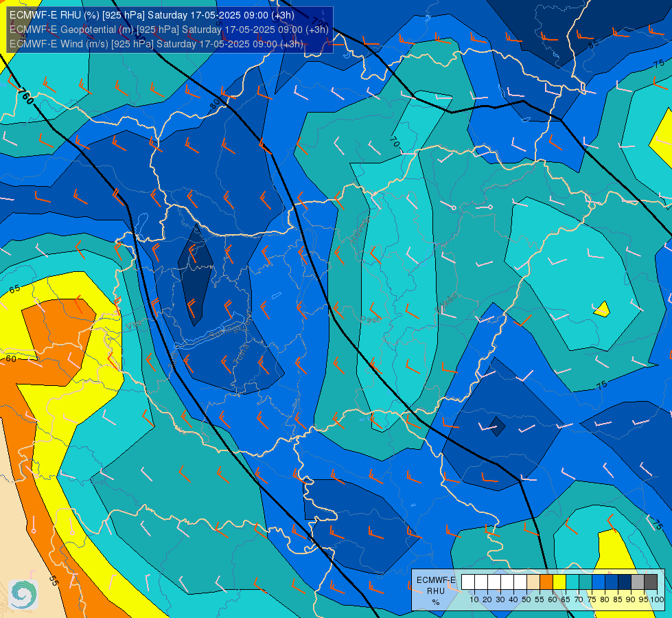This screenshot has width=672, height=618.
Task: Click the legend value 40
Action: point(513,599)
